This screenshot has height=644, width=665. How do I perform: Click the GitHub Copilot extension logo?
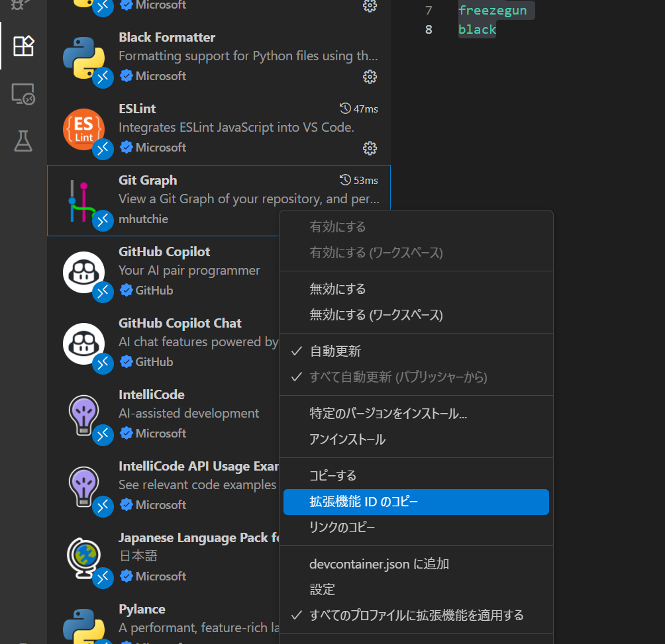[84, 273]
